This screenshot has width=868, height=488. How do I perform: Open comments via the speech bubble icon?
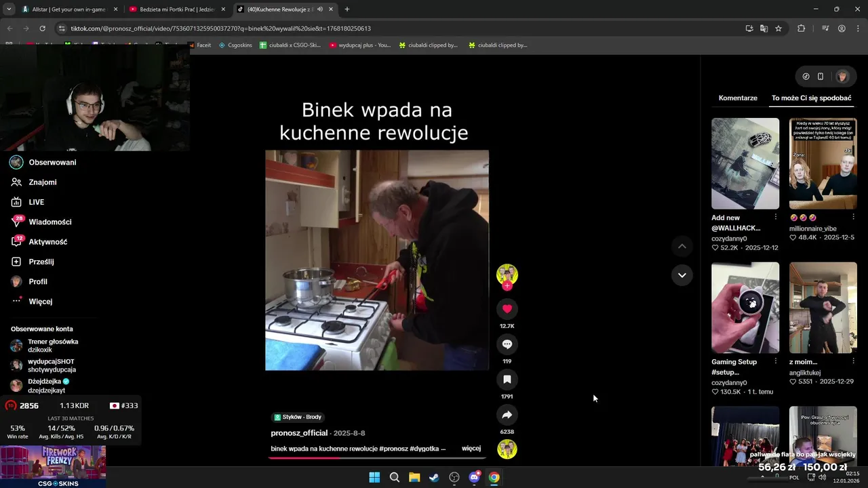click(x=507, y=344)
